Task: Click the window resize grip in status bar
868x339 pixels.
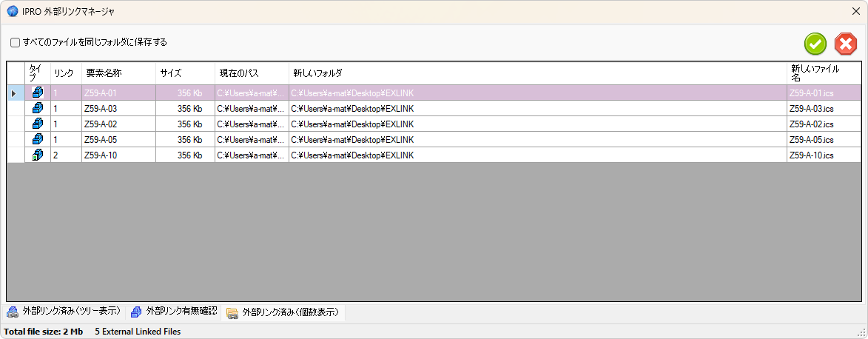Action: point(862,332)
